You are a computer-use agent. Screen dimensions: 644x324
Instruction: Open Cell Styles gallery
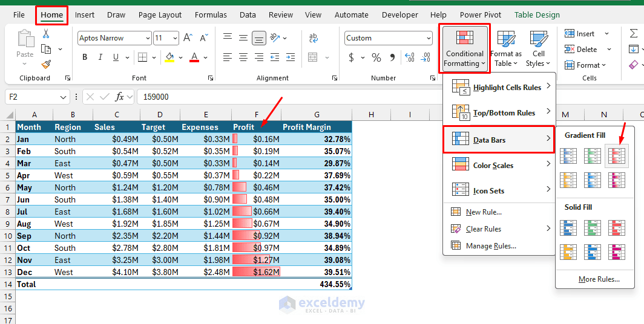pos(538,49)
